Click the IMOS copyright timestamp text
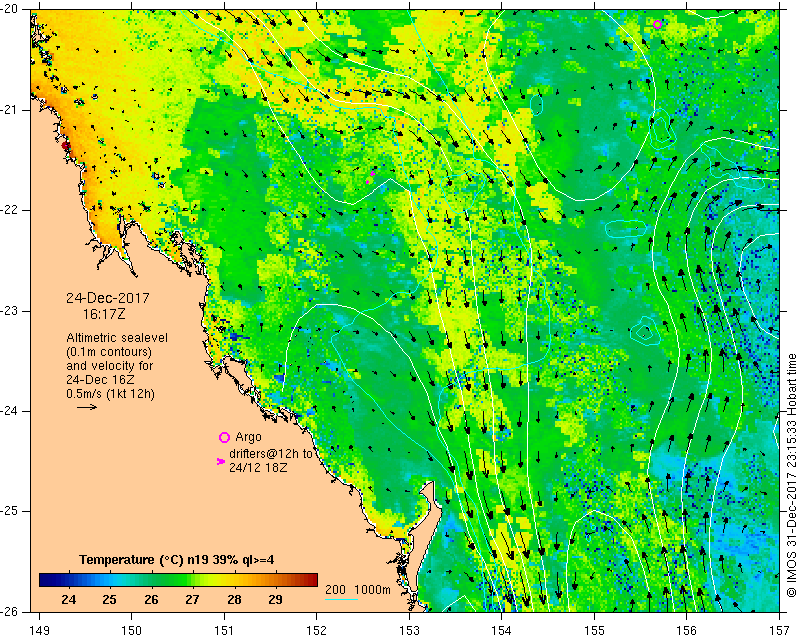The height and width of the screenshot is (640, 800). click(792, 475)
